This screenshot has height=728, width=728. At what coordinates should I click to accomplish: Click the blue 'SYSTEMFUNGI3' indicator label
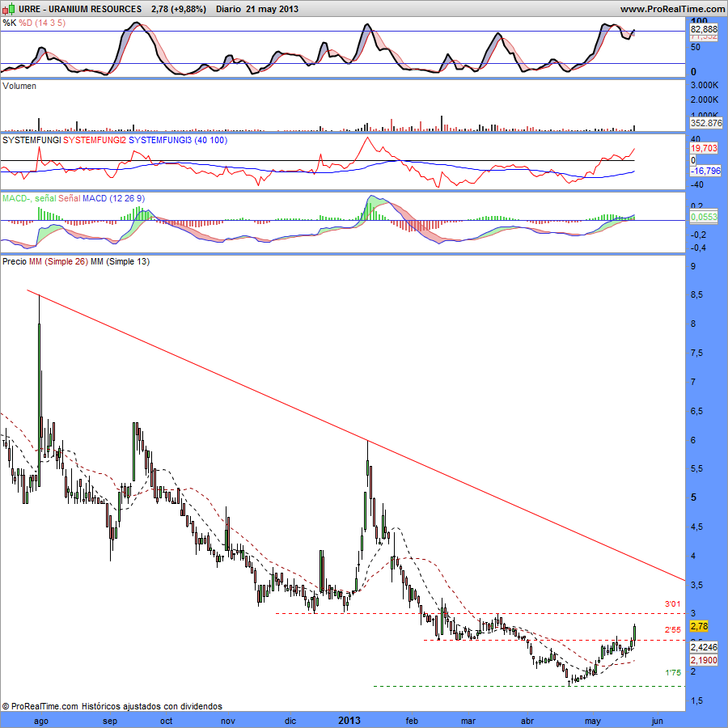160,140
